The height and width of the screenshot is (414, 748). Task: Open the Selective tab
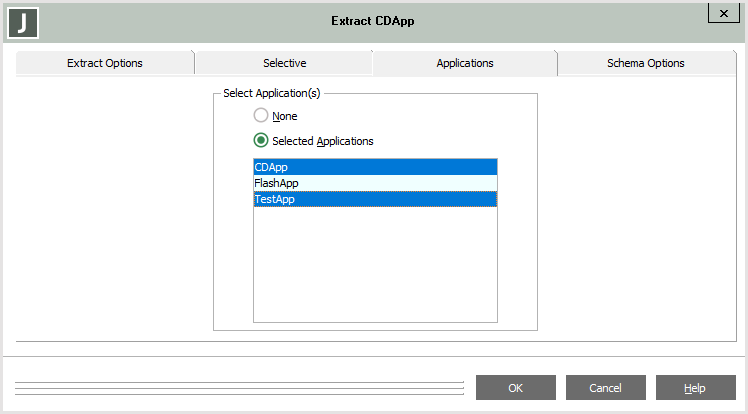(x=284, y=63)
